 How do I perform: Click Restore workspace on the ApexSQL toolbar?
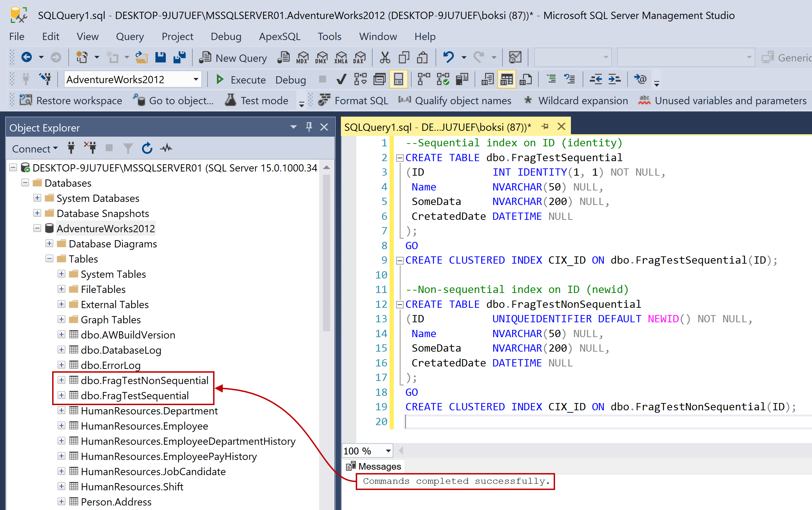pos(69,100)
